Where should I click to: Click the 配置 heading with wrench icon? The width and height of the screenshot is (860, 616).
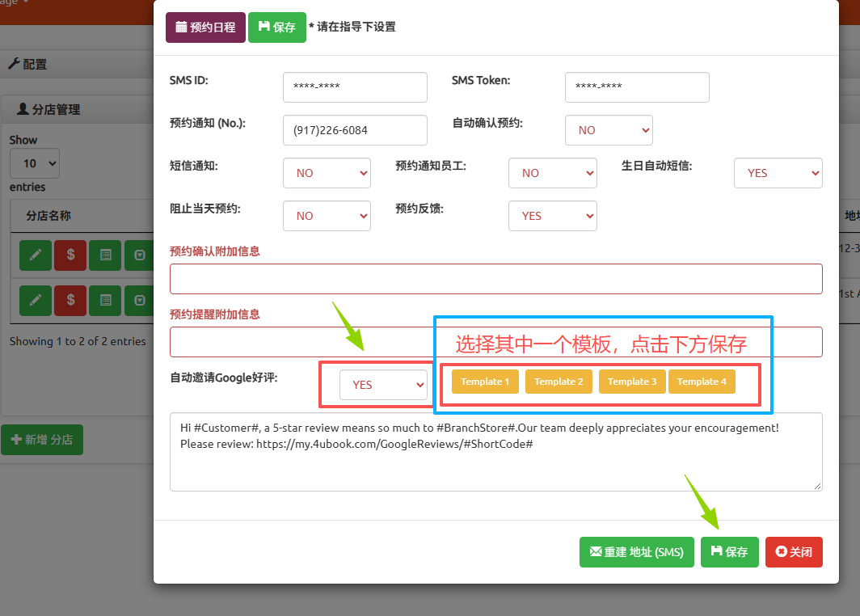pyautogui.click(x=27, y=64)
